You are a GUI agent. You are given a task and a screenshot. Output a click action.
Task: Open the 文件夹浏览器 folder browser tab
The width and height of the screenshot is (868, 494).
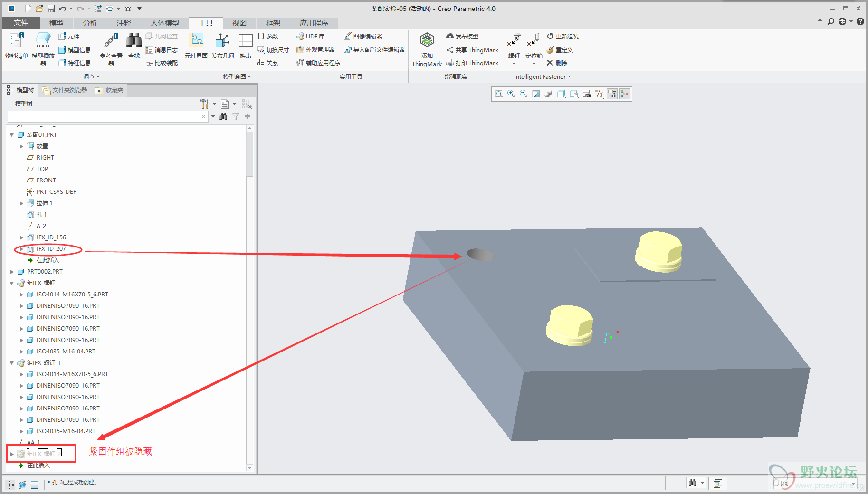(x=65, y=90)
